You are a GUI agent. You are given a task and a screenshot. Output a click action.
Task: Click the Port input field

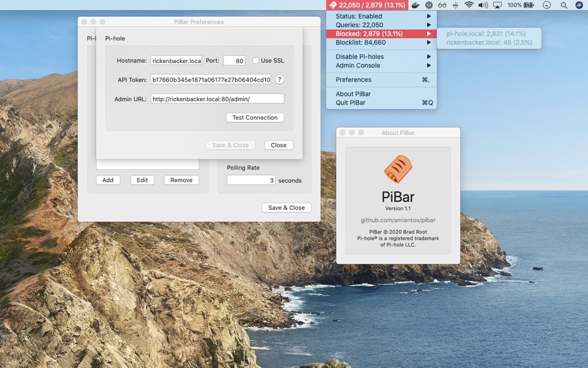(235, 61)
